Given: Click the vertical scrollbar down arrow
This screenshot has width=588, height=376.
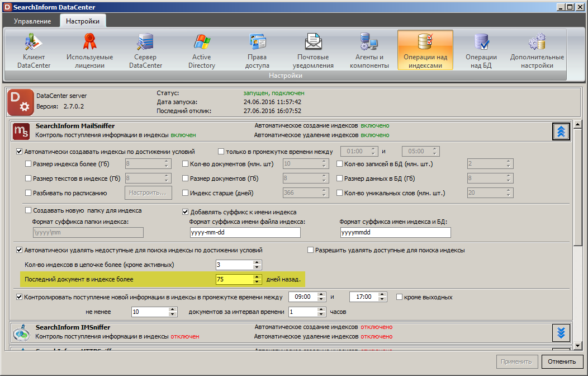Looking at the screenshot, I should click(577, 346).
